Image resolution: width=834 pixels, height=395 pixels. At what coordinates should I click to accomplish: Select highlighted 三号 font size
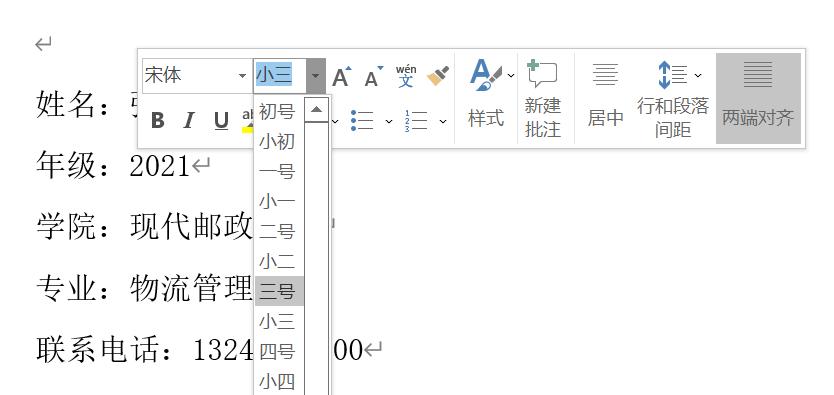(x=279, y=291)
